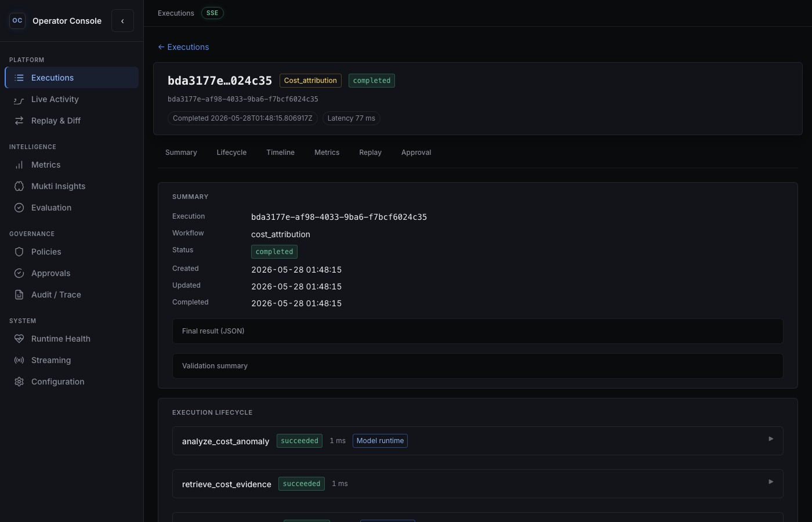Viewport: 812px width, 522px height.
Task: Click the retrieve_cost_evidence step name
Action: 227,484
